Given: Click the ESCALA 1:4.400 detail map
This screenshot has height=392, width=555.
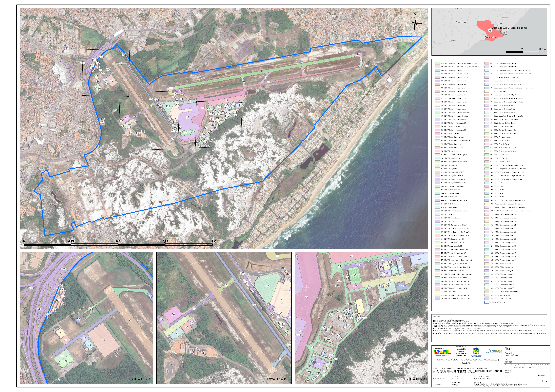Looking at the screenshot, I should point(224,318).
